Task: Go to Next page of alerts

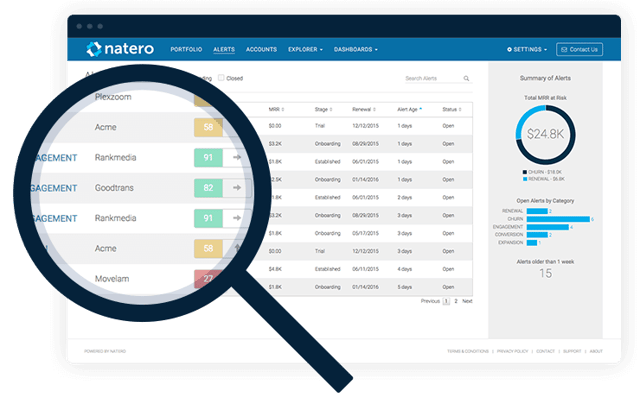Action: click(x=467, y=301)
